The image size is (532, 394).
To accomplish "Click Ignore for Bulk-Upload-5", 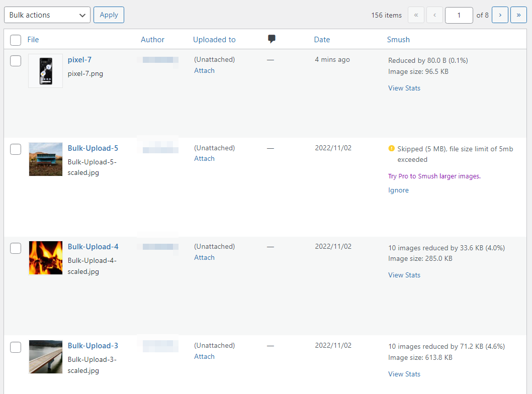I will pyautogui.click(x=398, y=190).
